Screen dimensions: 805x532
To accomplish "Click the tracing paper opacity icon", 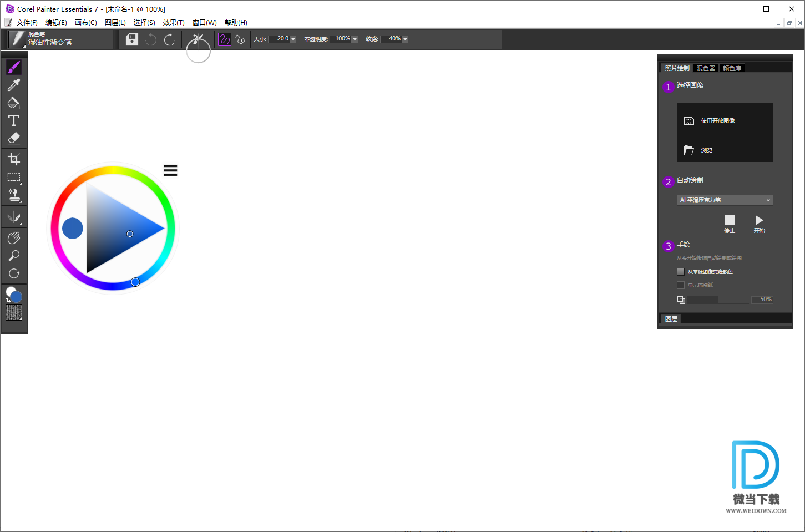I will point(681,300).
